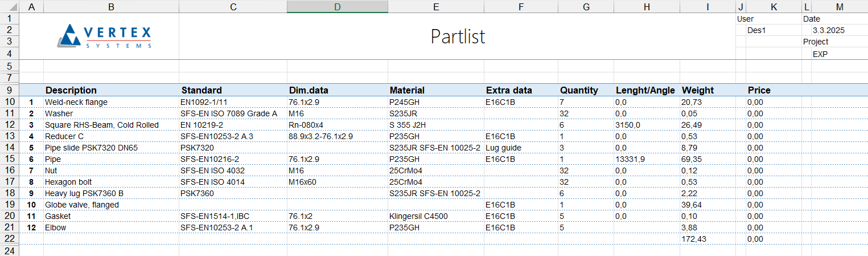
Task: Select the length value 13331,9
Action: (630, 159)
